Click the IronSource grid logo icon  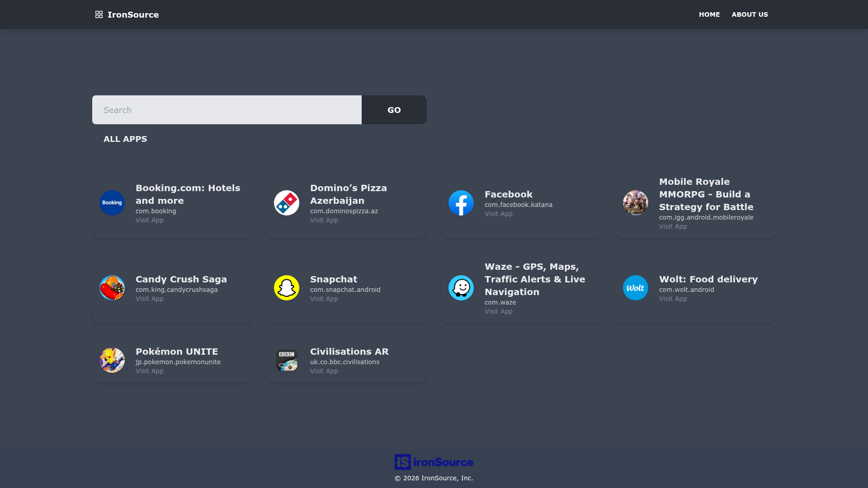click(x=99, y=14)
